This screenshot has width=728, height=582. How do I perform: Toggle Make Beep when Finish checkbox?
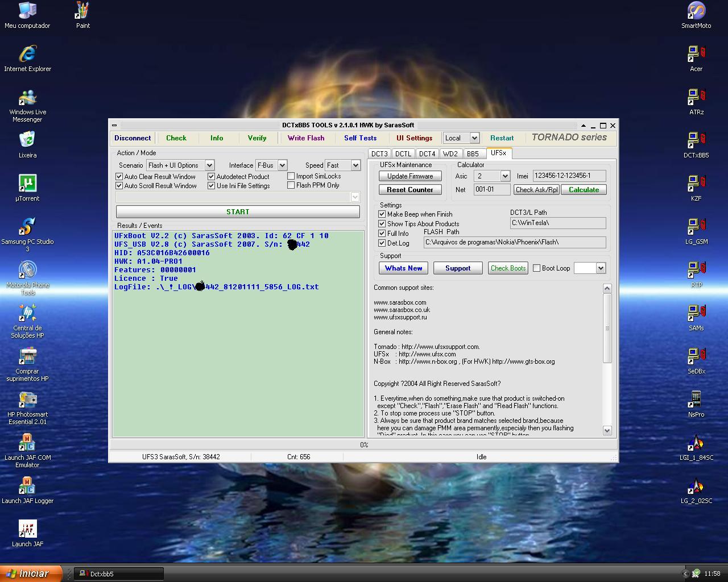tap(382, 214)
